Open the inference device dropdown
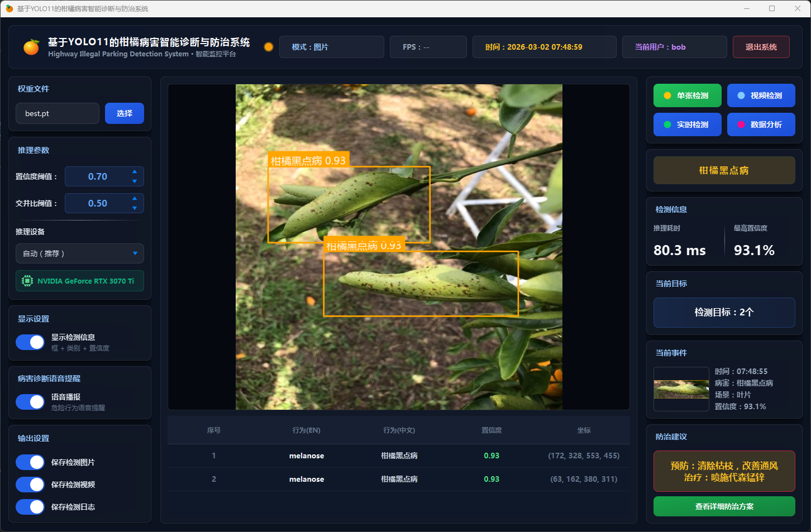The width and height of the screenshot is (811, 532). [x=80, y=253]
